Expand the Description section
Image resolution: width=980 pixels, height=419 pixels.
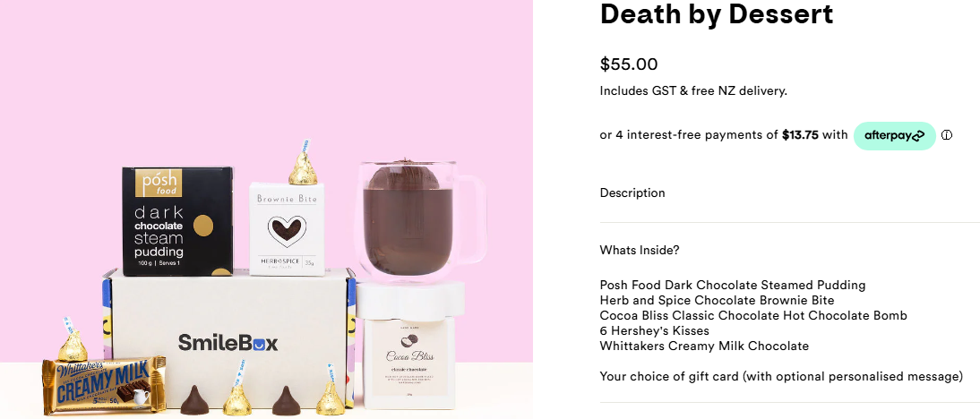coord(789,193)
